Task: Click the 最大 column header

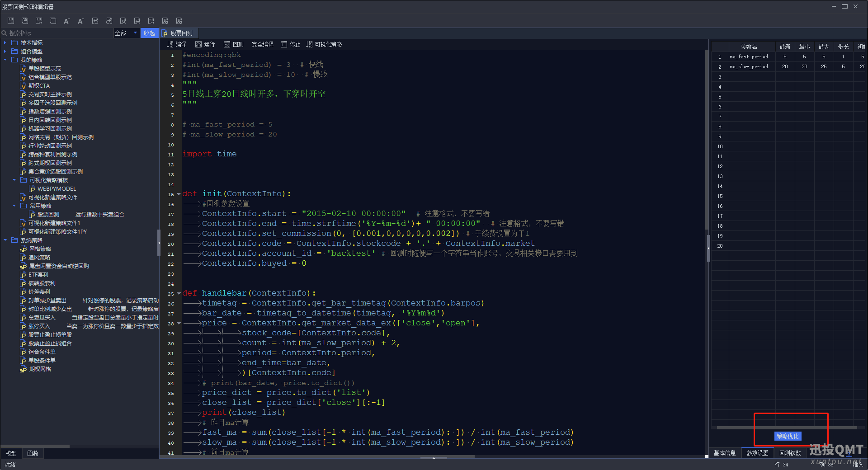Action: 824,47
